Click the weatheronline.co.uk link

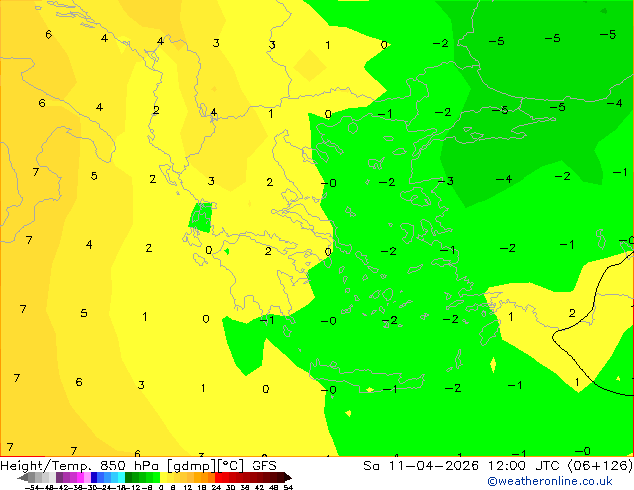(550, 481)
